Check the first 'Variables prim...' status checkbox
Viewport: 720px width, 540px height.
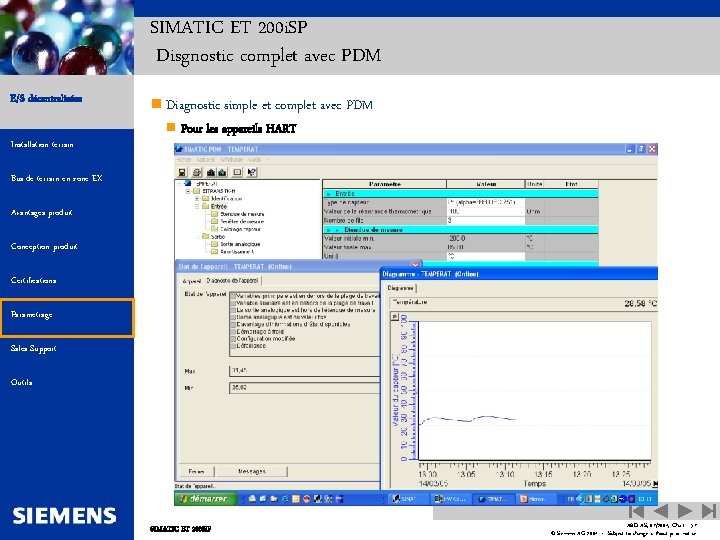coord(233,296)
